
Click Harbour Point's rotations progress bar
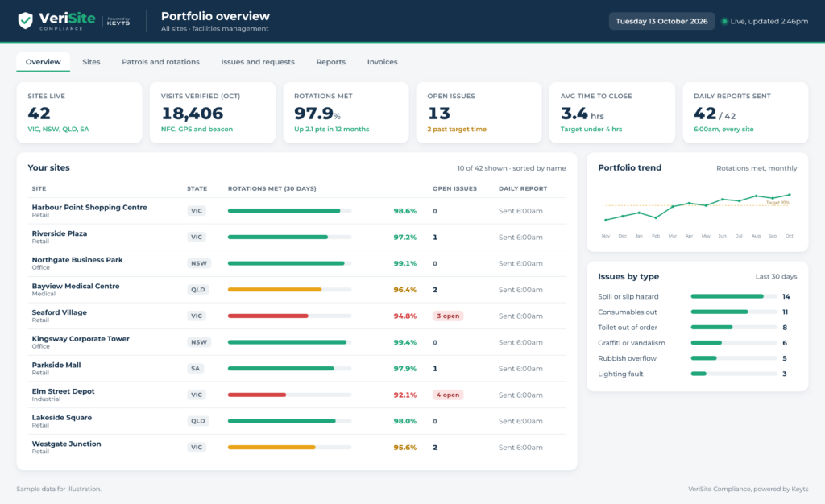click(x=289, y=211)
